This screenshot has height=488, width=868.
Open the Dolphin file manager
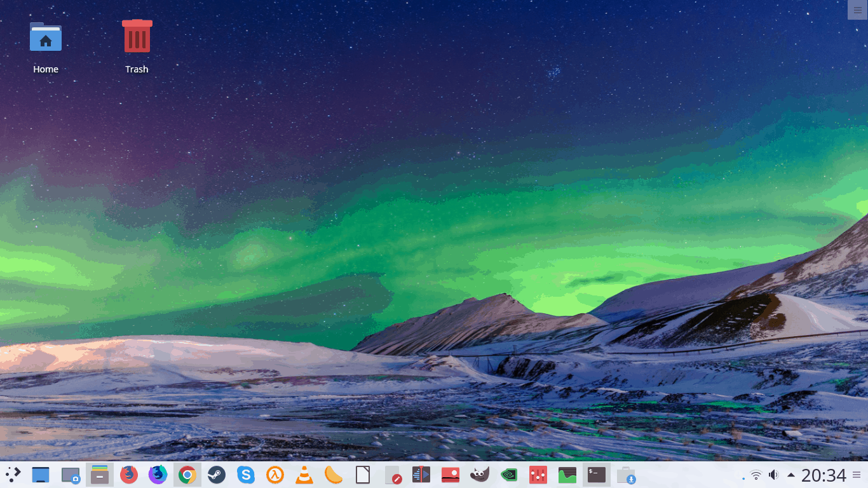100,475
